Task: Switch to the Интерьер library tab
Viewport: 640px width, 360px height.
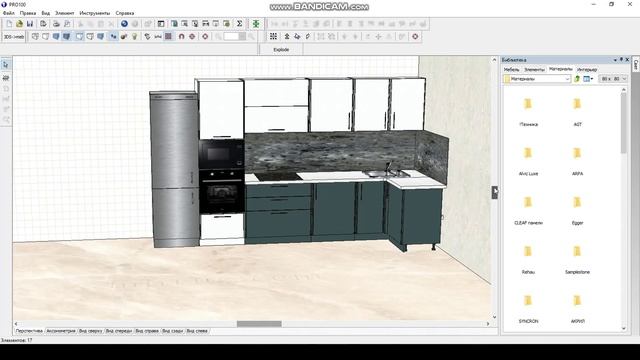Action: (x=587, y=70)
